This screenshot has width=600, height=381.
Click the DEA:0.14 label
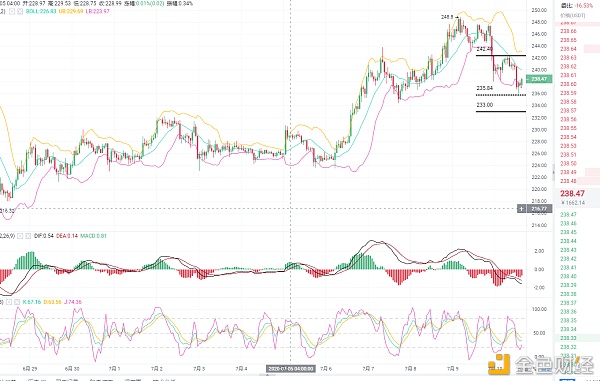67,236
